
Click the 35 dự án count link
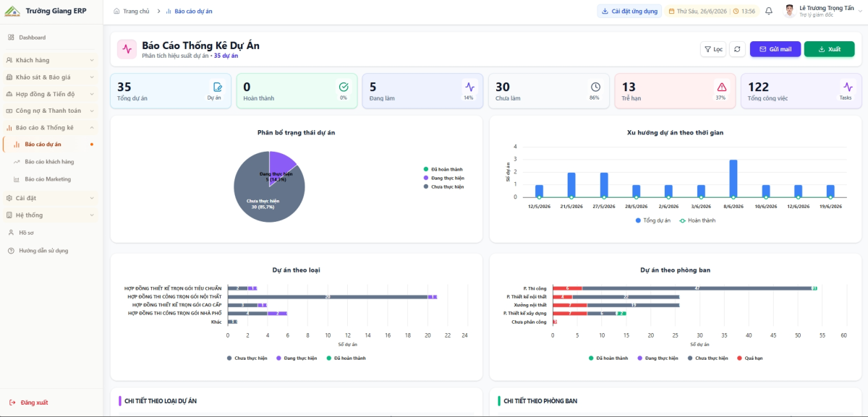pos(226,56)
